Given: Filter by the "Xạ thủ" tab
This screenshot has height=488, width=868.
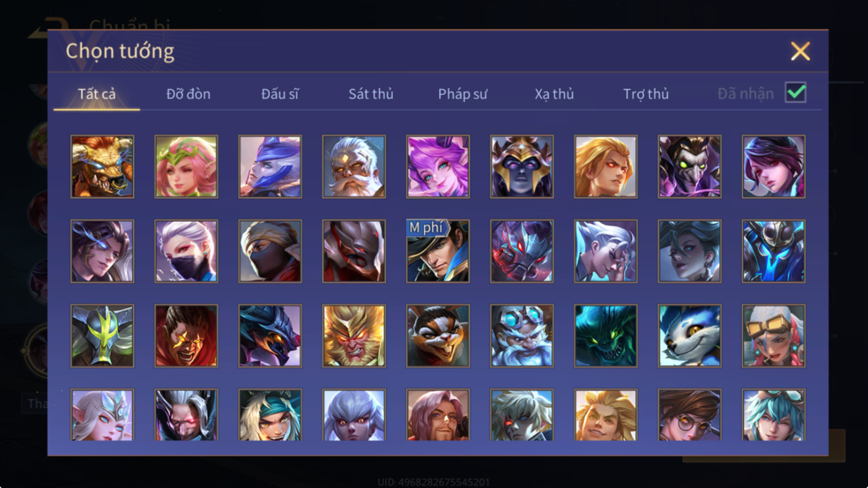Looking at the screenshot, I should click(554, 94).
